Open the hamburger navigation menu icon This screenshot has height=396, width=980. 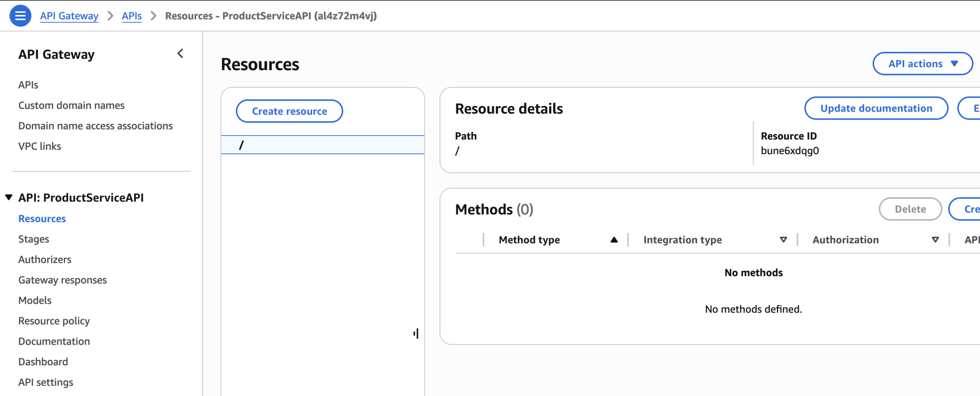tap(20, 16)
